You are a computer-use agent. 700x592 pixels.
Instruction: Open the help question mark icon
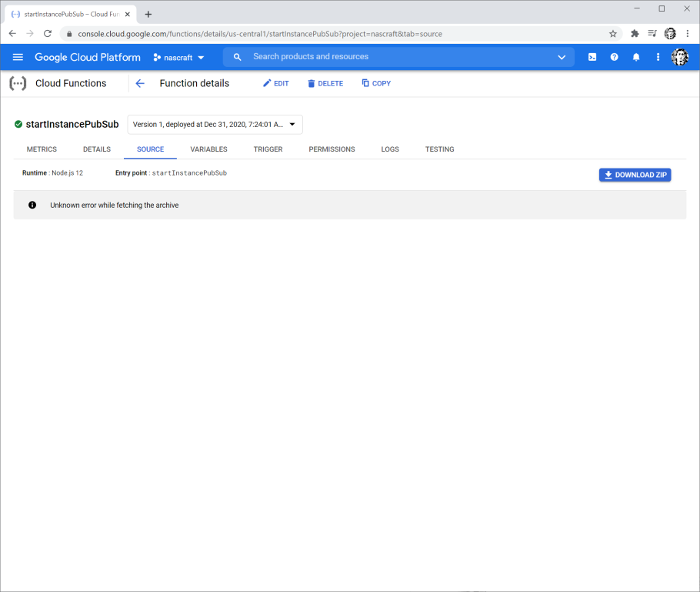click(614, 57)
